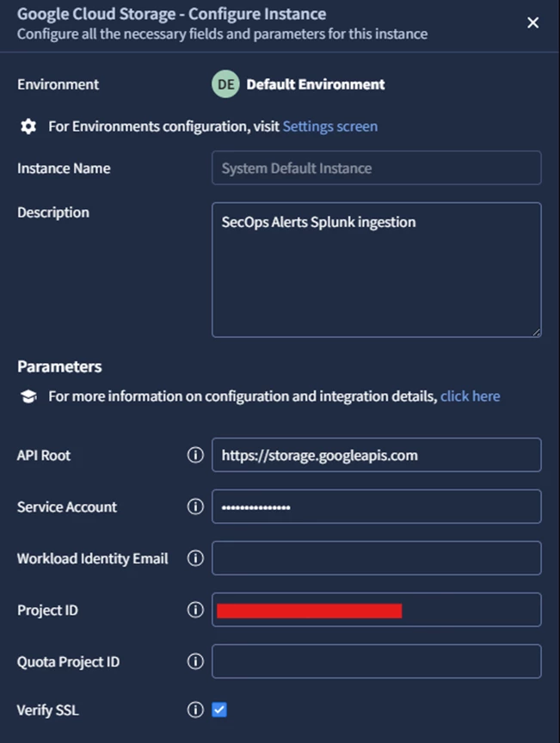This screenshot has width=560, height=743.
Task: Click the Instance Name field
Action: pyautogui.click(x=377, y=168)
